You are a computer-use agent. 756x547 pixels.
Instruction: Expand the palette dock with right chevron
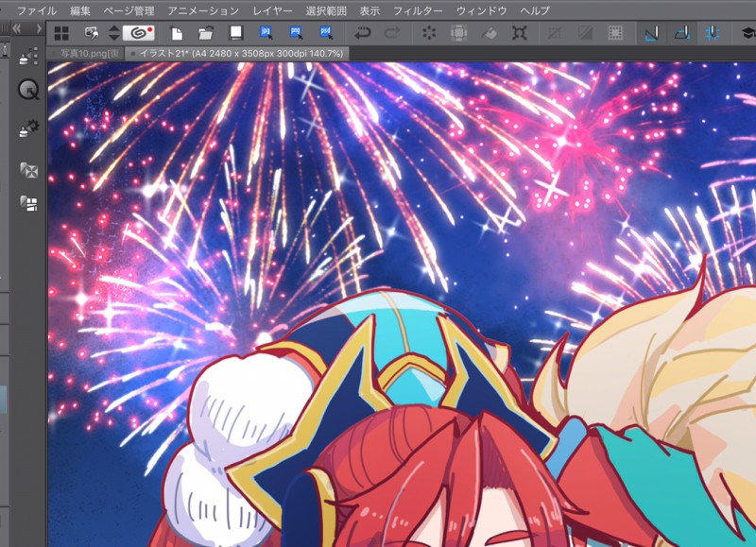click(x=39, y=28)
